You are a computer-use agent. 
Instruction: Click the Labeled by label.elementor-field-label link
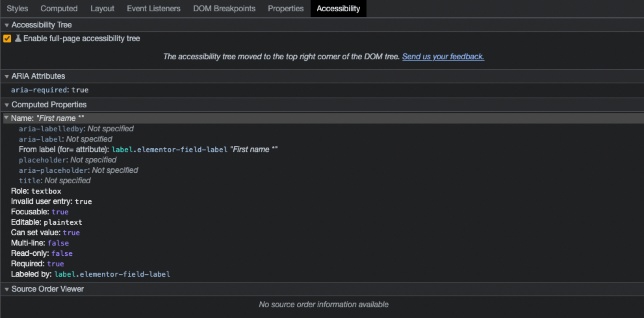112,274
